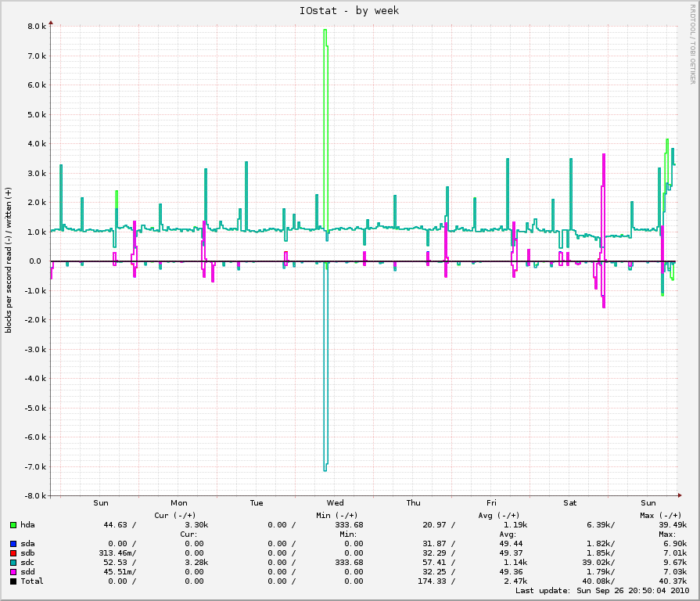Click the teal sdc legend swatch
The height and width of the screenshot is (601, 700).
pyautogui.click(x=13, y=563)
